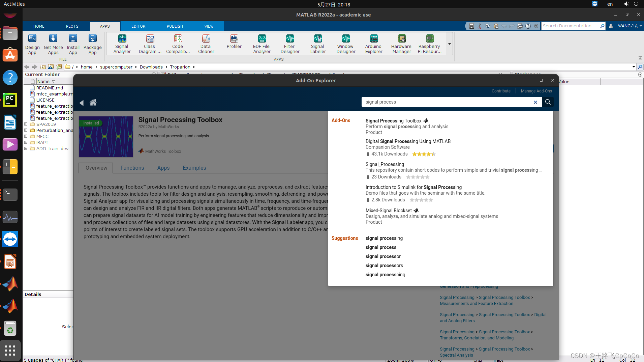Open the Data Cleaner app
This screenshot has height=362, width=644.
(206, 44)
